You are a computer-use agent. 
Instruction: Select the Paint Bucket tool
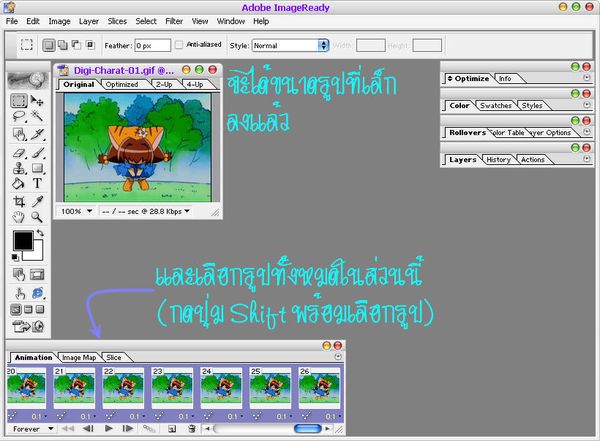click(19, 183)
